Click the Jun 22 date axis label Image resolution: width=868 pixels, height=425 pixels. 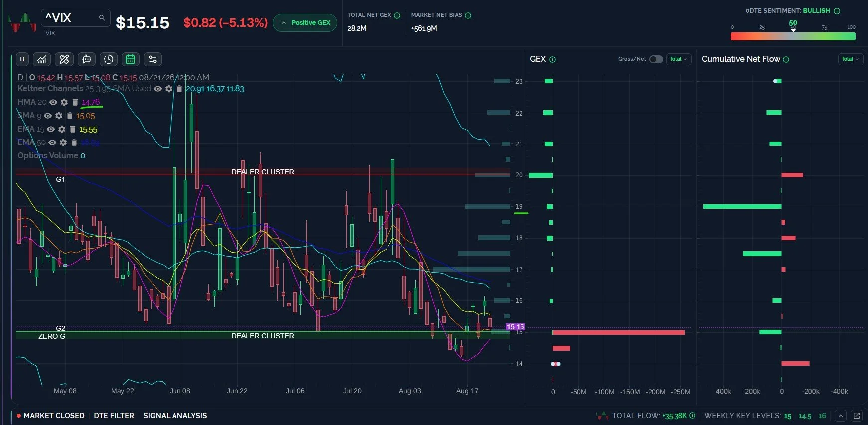237,391
